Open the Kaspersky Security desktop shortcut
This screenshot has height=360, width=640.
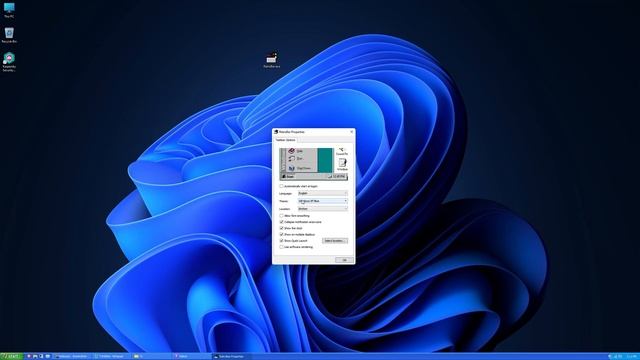tap(9, 62)
